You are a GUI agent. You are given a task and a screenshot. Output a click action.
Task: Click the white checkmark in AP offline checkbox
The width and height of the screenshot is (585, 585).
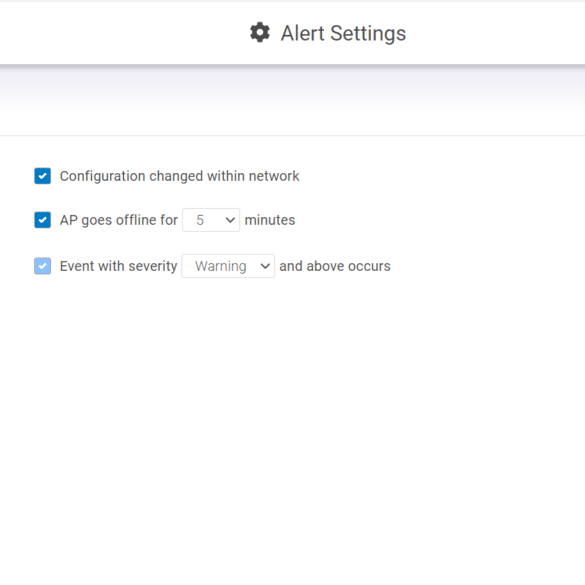click(43, 220)
